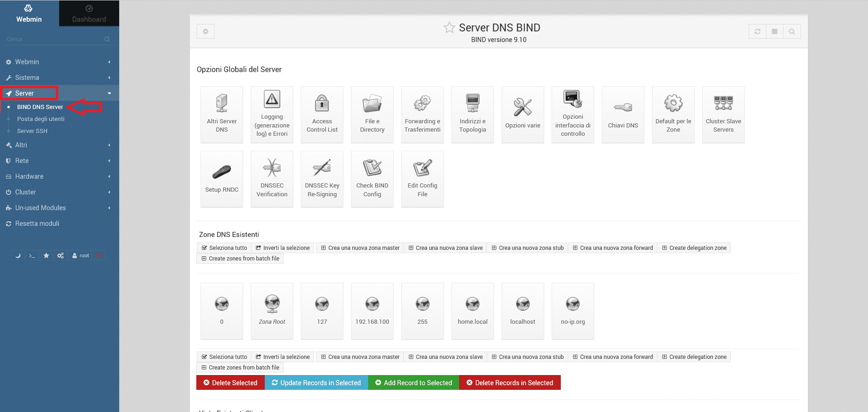
Task: Click upper Crea una nuova zona forward
Action: point(613,248)
